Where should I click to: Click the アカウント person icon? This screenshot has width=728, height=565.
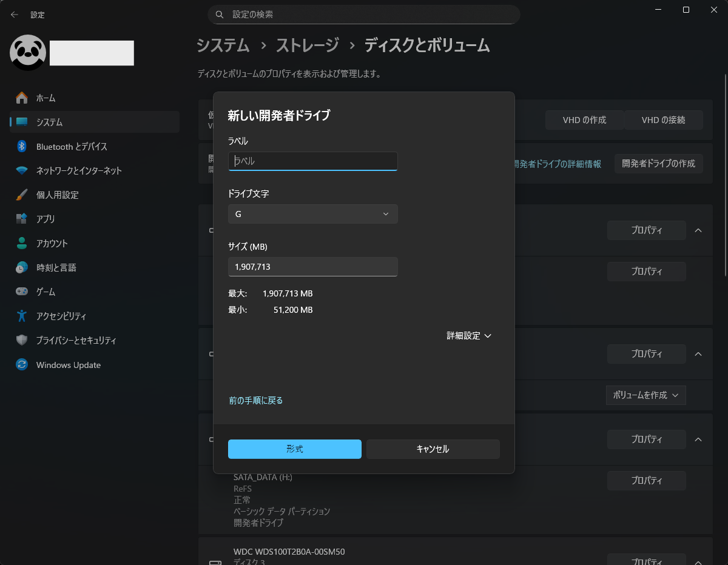coord(22,243)
